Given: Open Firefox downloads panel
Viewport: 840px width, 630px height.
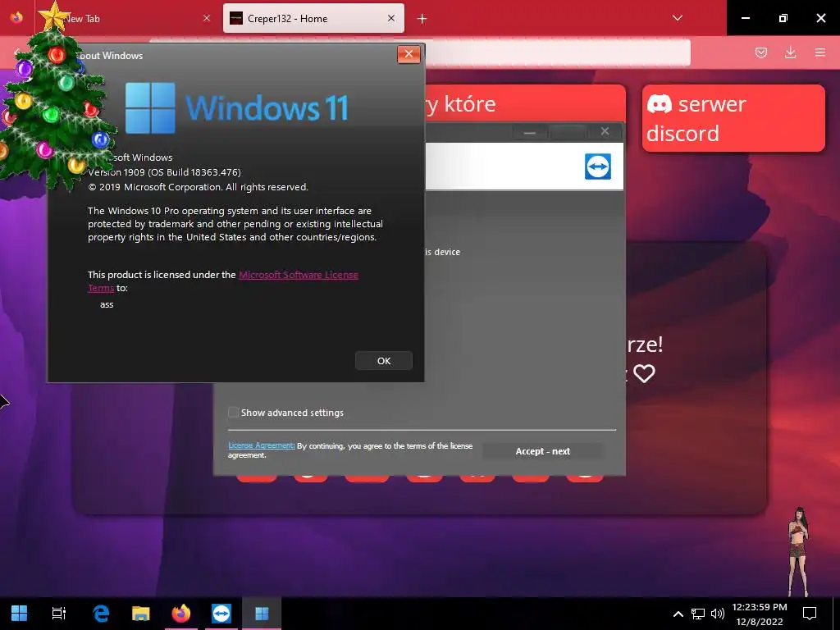Looking at the screenshot, I should pos(790,52).
